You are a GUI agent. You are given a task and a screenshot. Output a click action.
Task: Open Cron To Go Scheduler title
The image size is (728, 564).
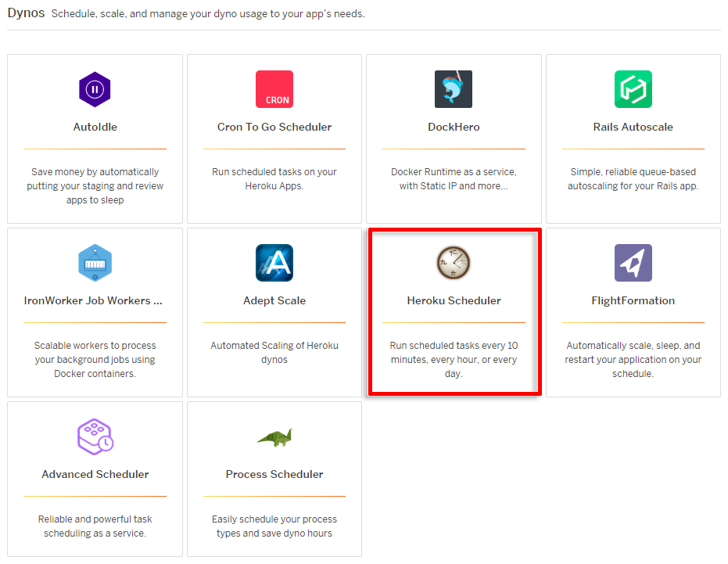pyautogui.click(x=274, y=127)
